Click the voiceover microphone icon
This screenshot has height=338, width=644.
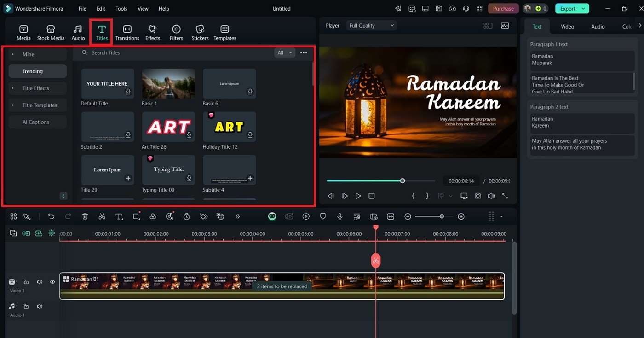coord(339,216)
